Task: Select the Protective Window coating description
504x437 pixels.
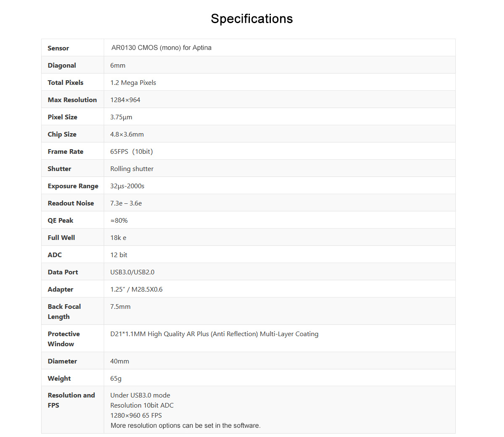Action: pyautogui.click(x=214, y=334)
